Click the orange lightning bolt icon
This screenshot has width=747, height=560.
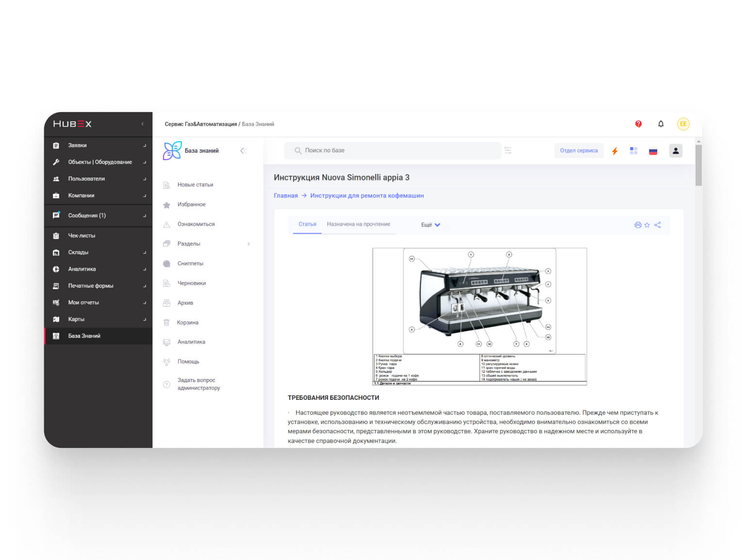[614, 151]
